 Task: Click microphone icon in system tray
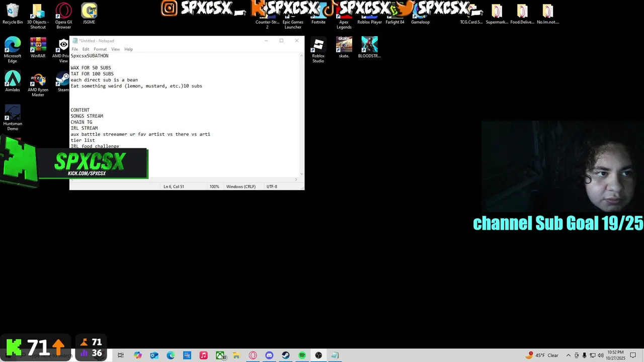coord(585,355)
